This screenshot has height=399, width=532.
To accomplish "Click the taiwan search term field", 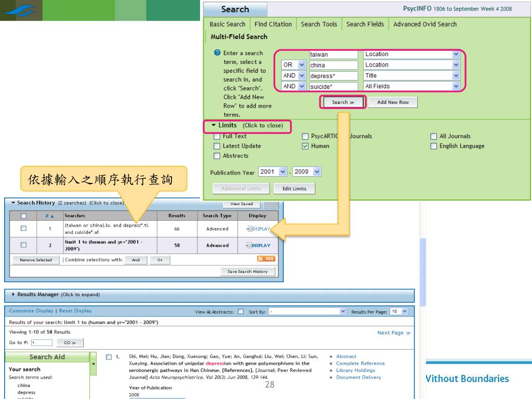I will pyautogui.click(x=334, y=54).
